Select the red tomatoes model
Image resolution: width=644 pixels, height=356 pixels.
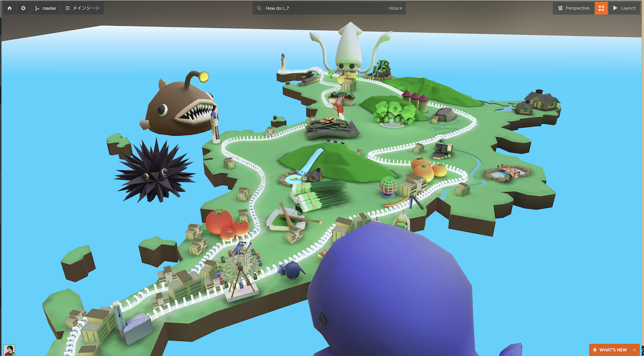225,224
